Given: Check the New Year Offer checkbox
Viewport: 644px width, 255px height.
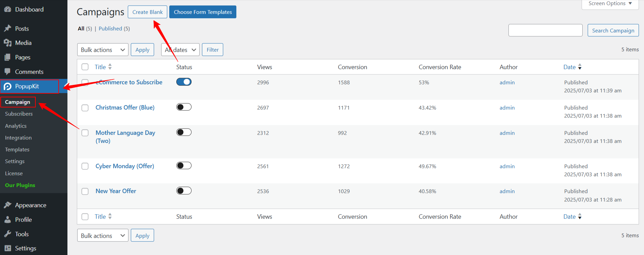Looking at the screenshot, I should (85, 191).
